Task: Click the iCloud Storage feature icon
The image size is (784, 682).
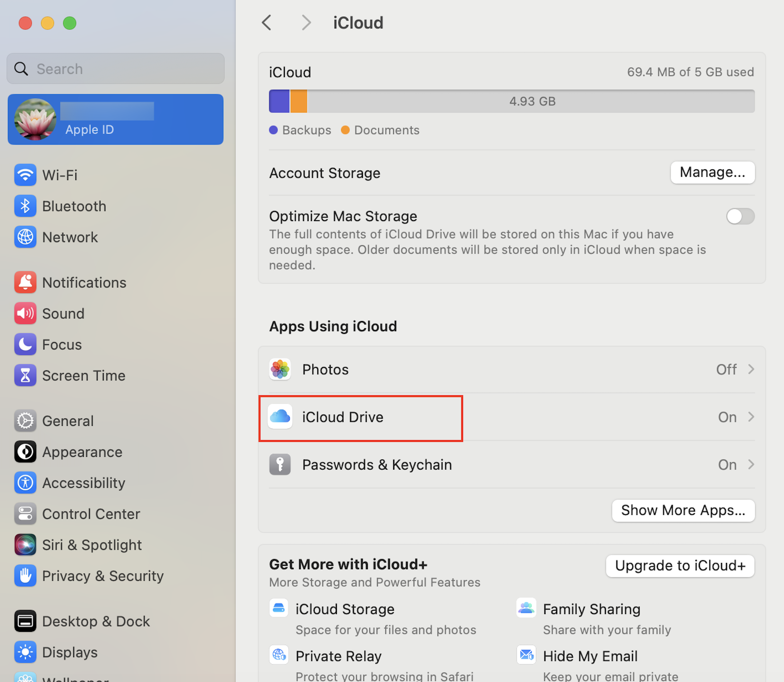Action: [278, 608]
